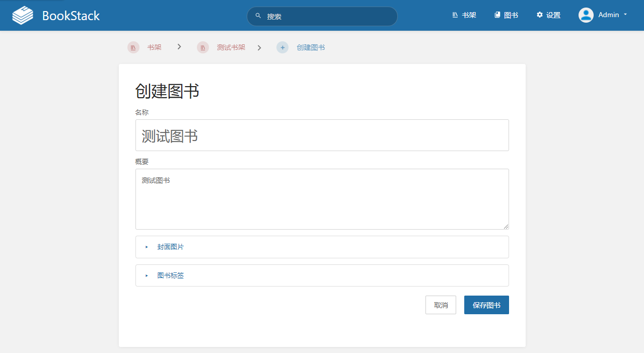Click the 创建图书 breadcrumb entry
This screenshot has width=644, height=353.
click(310, 47)
